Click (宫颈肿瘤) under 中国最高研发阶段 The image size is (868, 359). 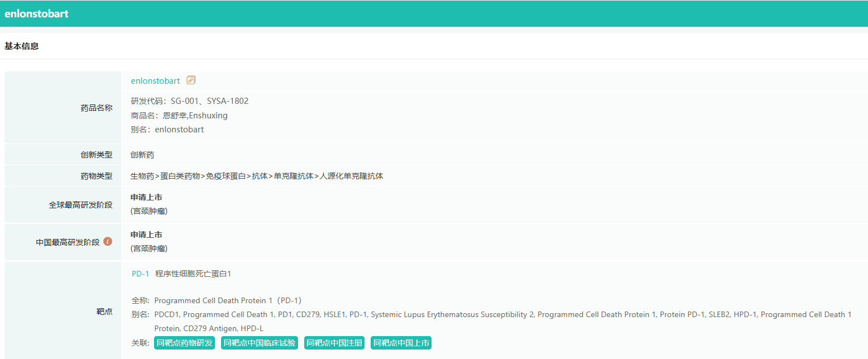[x=149, y=248]
